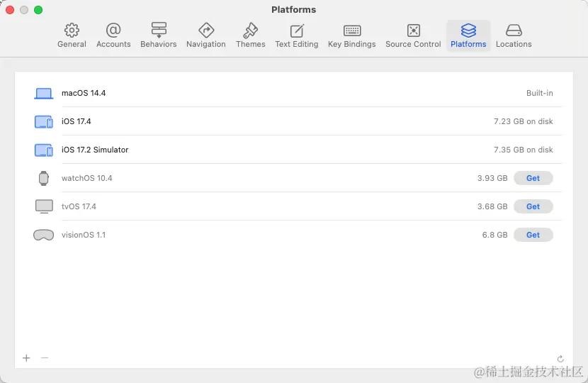
Task: Open the Key Bindings keyboard icon
Action: coord(352,30)
